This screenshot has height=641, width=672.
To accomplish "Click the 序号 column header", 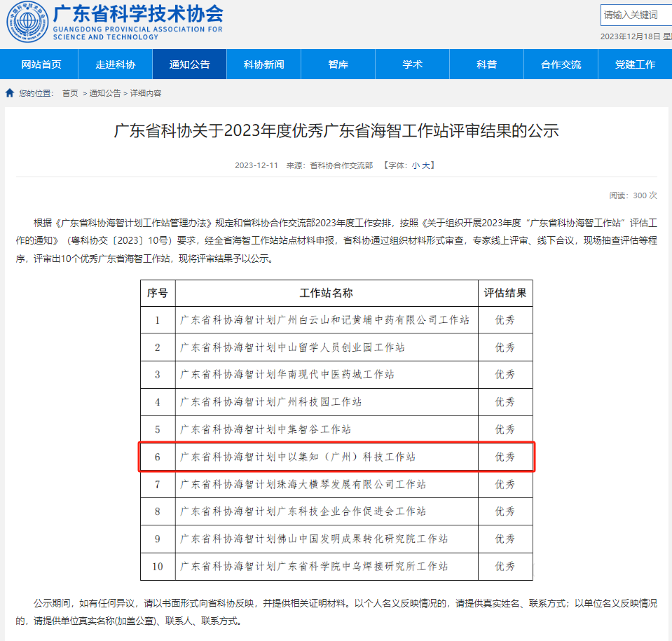I will click(x=157, y=293).
